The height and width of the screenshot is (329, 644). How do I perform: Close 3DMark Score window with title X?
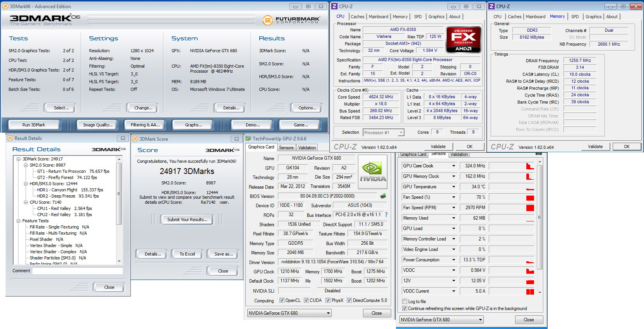236,139
